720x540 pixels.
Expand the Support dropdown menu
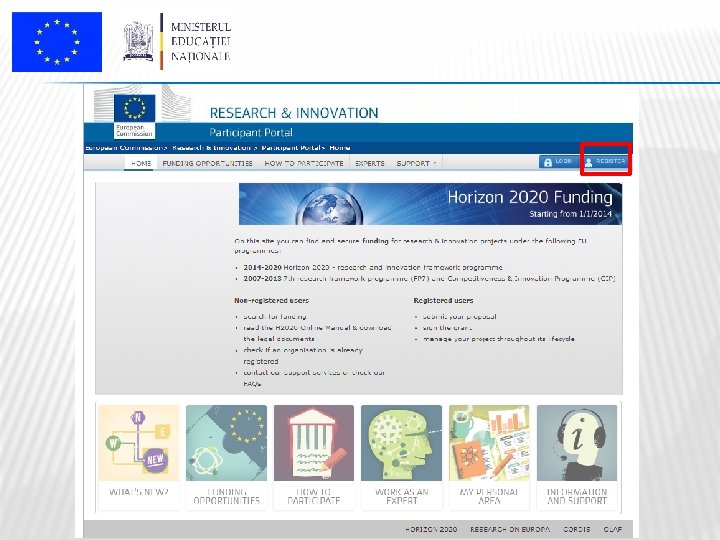click(x=416, y=163)
